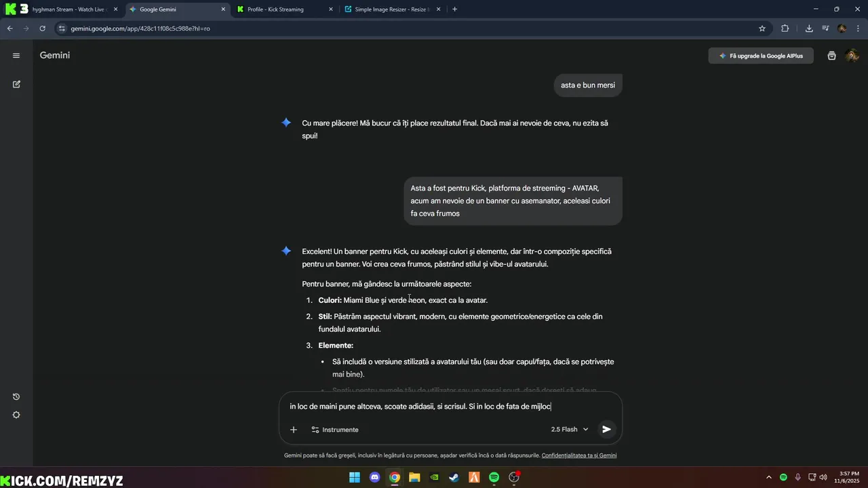Open OBS Studio from the taskbar
868x488 pixels.
tap(514, 477)
